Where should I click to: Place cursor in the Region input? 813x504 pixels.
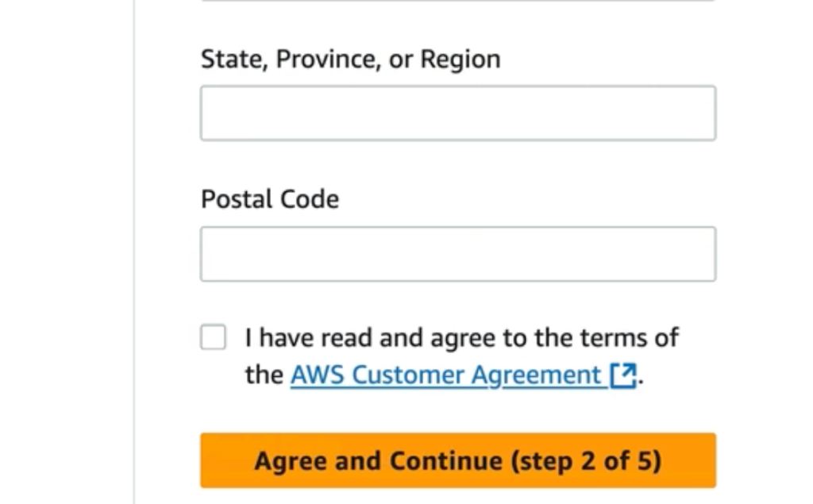click(458, 113)
